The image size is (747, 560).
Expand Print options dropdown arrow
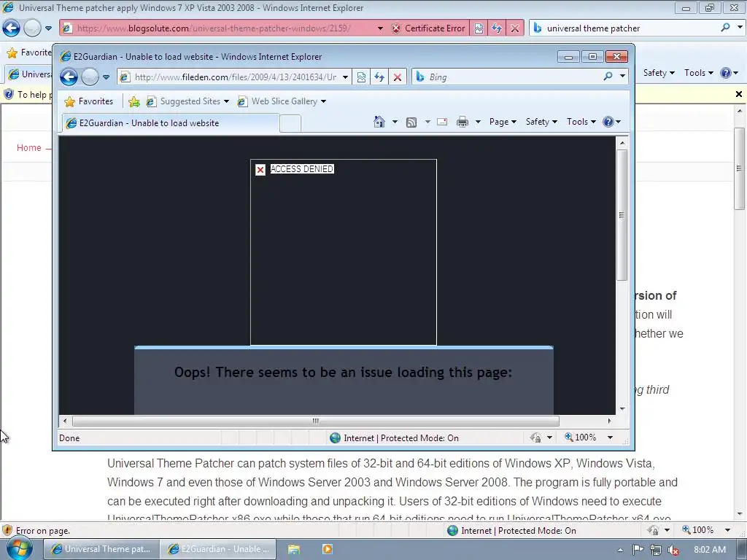(478, 122)
